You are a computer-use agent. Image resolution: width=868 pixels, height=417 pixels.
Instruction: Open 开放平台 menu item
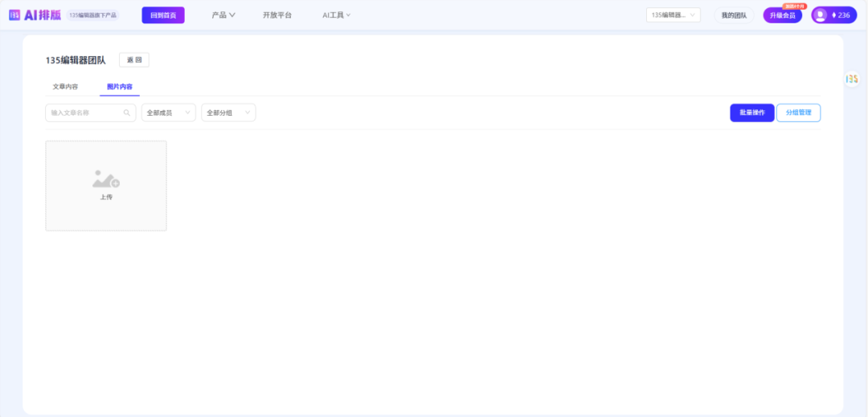(x=276, y=15)
